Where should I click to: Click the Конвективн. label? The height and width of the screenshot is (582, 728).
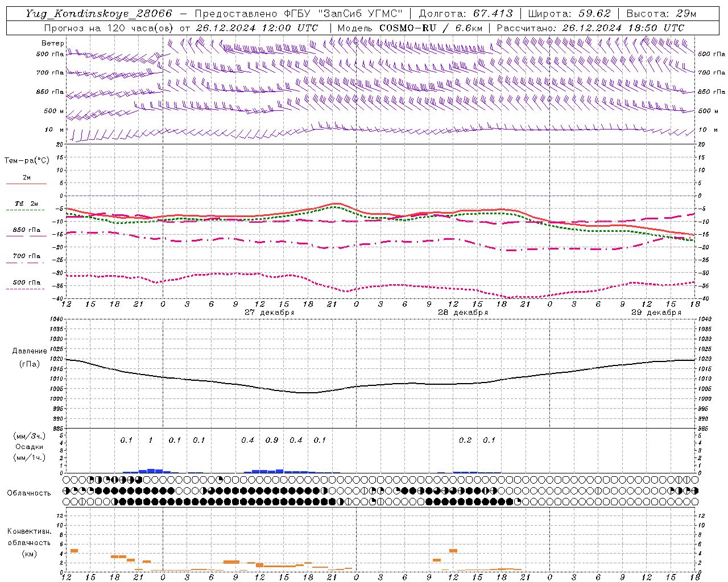[29, 531]
